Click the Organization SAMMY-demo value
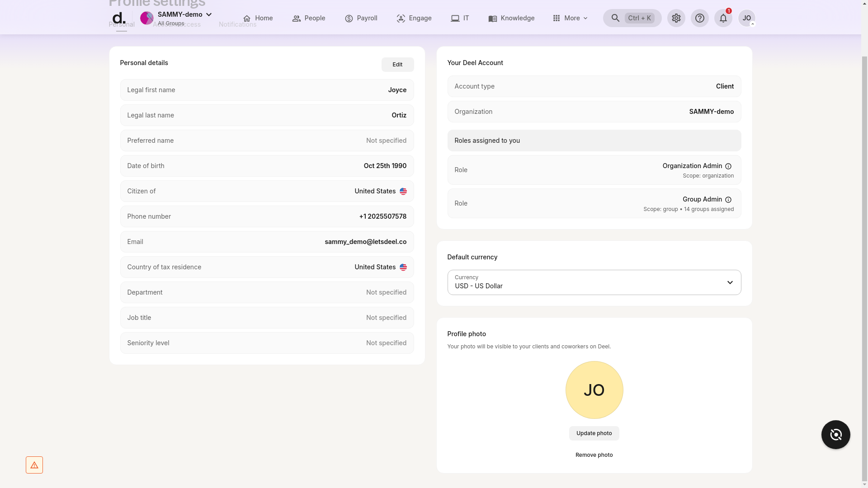The width and height of the screenshot is (868, 488). pyautogui.click(x=711, y=112)
